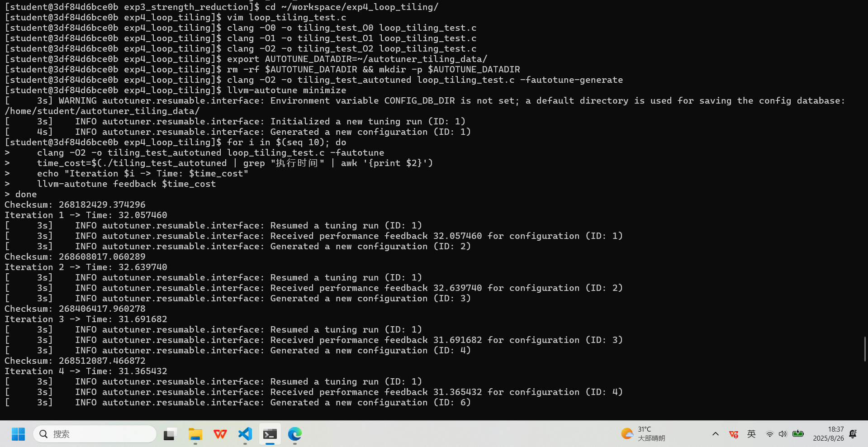
Task: Click the terminal vertical scrollbar thumb
Action: pyautogui.click(x=865, y=349)
